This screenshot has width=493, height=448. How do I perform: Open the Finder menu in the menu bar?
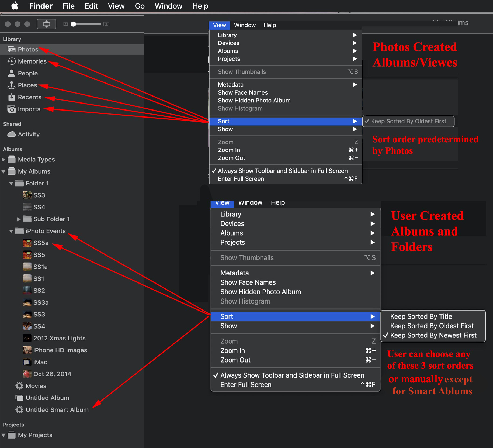pos(41,6)
